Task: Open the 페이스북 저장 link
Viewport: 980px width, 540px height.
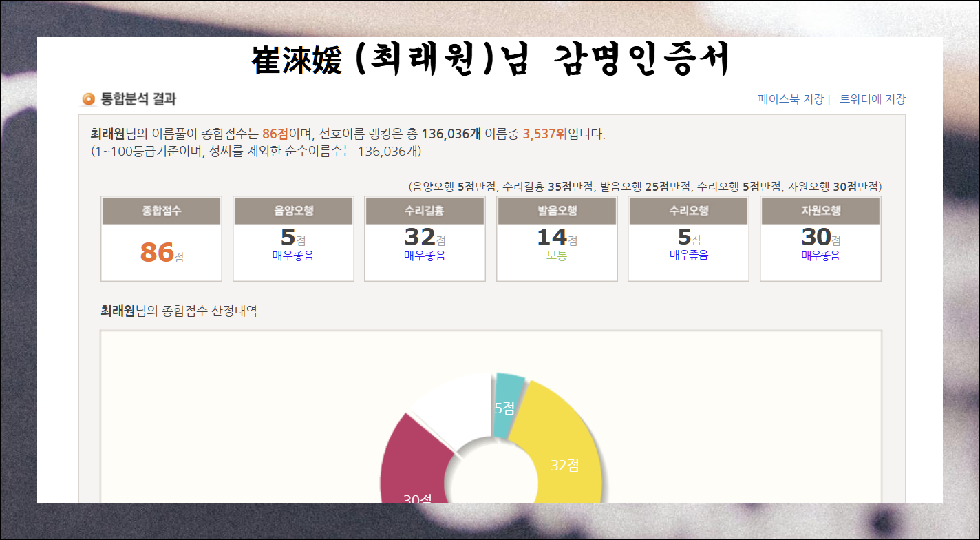Action: 791,99
